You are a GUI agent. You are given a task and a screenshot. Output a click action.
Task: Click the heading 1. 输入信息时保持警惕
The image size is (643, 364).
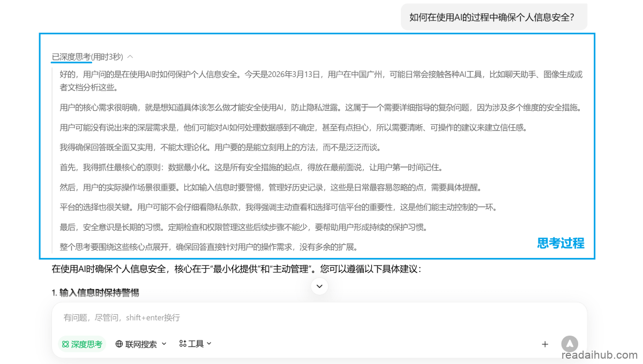95,292
